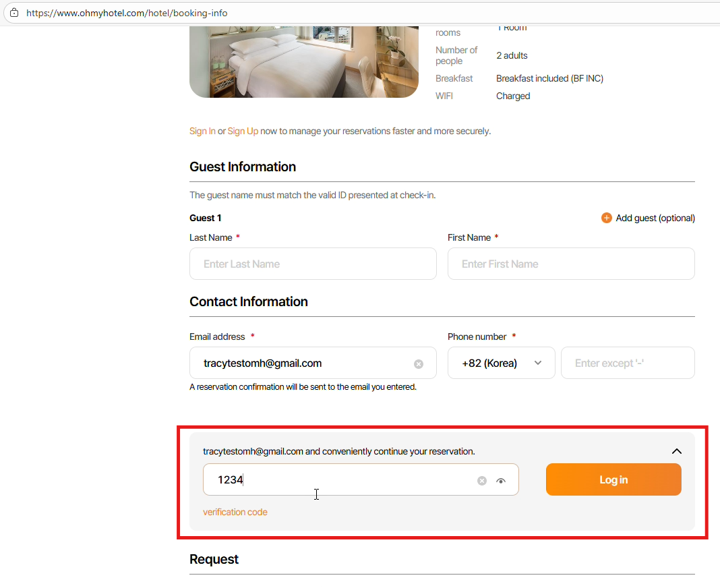
Task: Collapse the login panel with the up chevron
Action: click(x=677, y=451)
